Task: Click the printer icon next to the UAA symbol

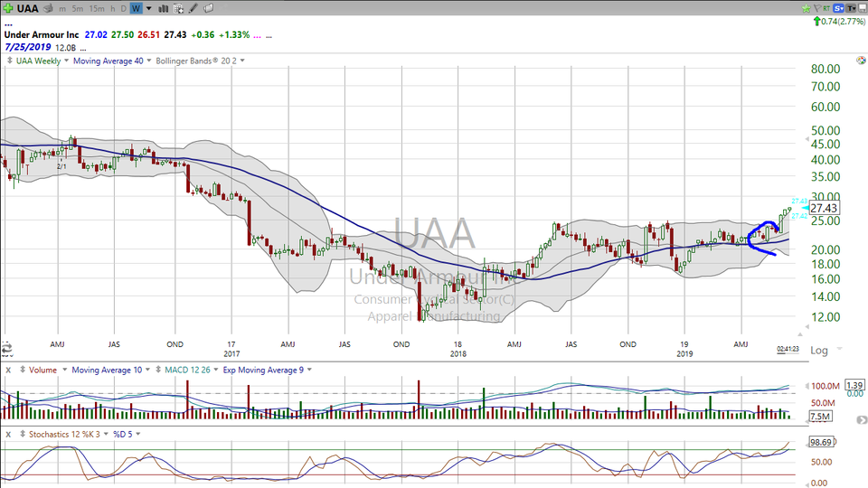Action: (x=48, y=8)
